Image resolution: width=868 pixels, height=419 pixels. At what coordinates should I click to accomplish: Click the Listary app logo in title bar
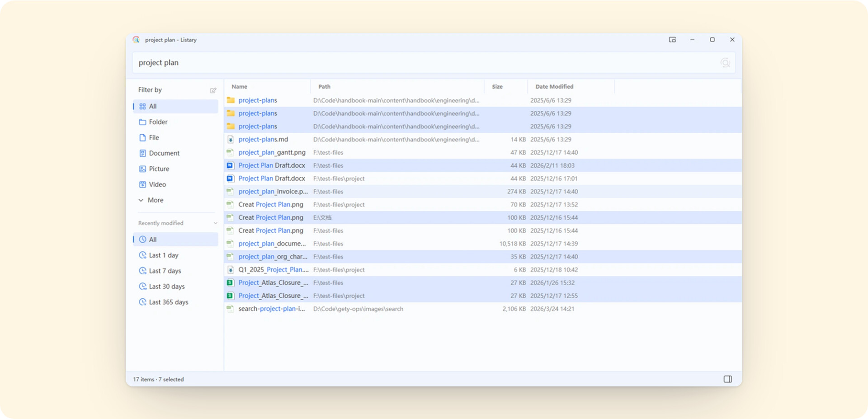pos(136,40)
